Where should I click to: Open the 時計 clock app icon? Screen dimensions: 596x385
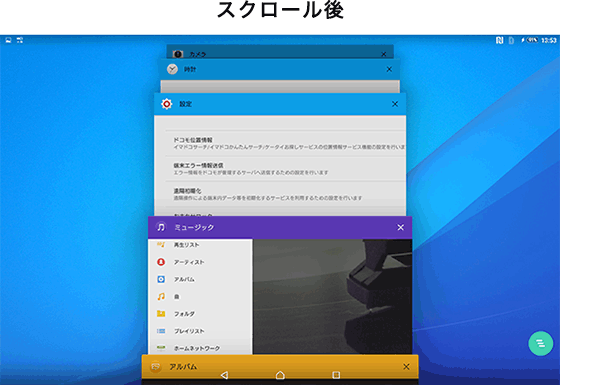point(172,69)
